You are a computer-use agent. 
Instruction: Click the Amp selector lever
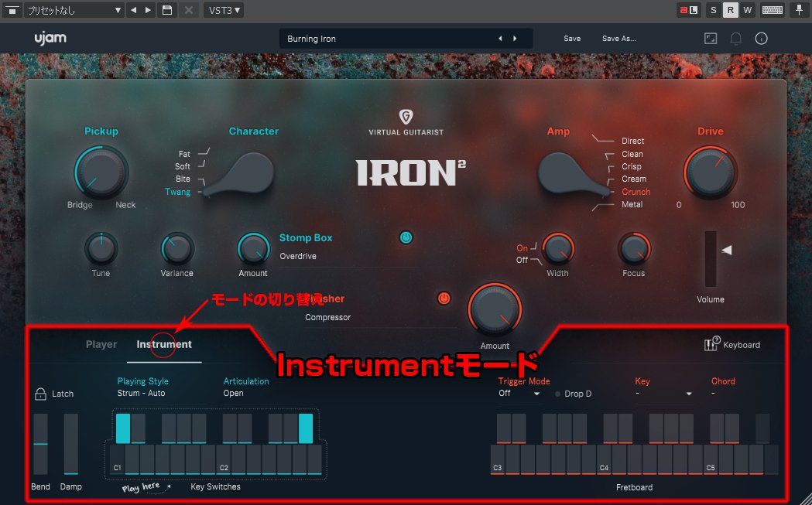coord(574,175)
